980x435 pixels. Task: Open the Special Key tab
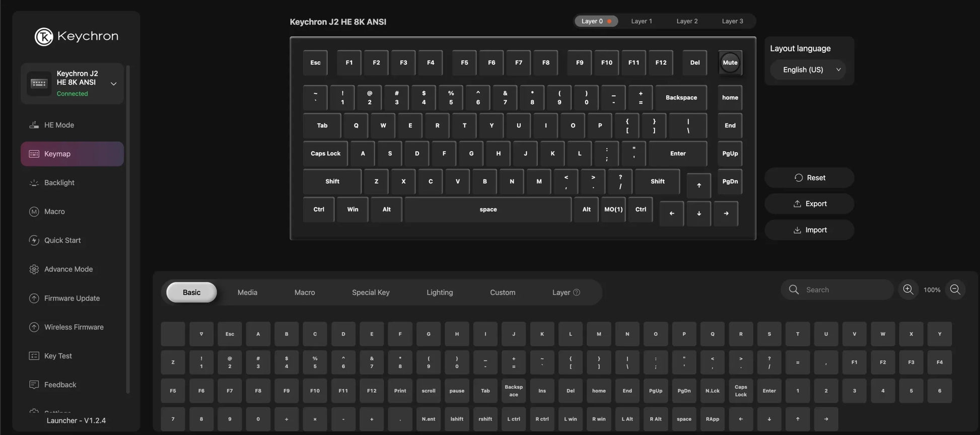(x=371, y=293)
